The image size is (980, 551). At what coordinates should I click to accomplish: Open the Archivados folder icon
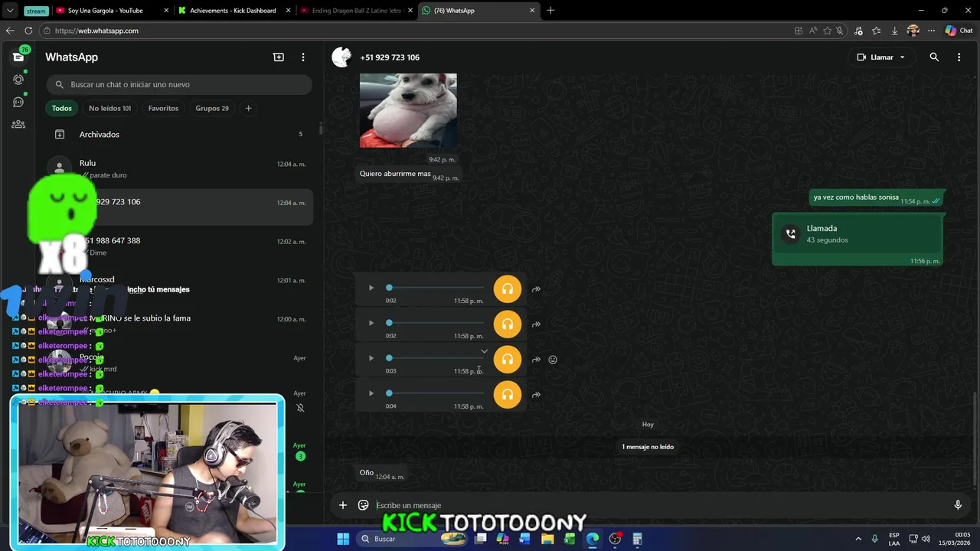click(60, 135)
